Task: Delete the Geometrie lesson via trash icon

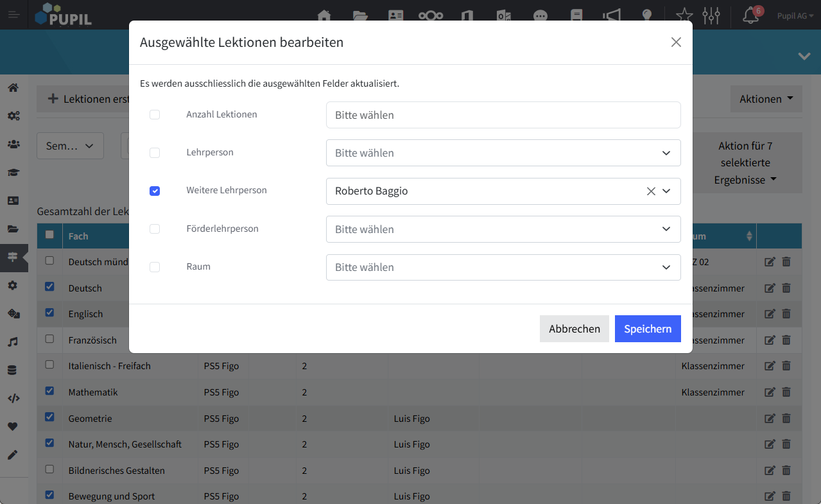Action: pos(786,419)
